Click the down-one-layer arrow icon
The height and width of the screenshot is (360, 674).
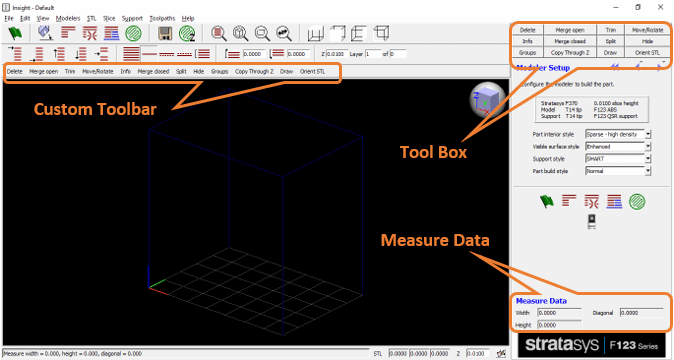click(x=81, y=54)
